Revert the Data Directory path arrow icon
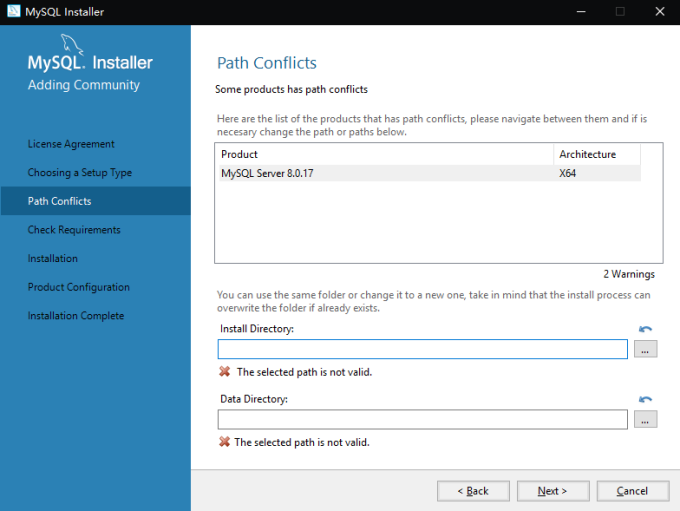This screenshot has width=680, height=511. coord(645,399)
